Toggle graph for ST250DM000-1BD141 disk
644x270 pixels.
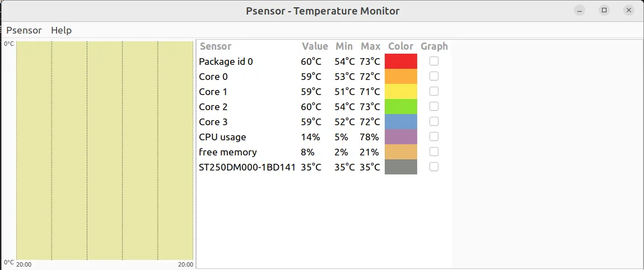pos(434,167)
